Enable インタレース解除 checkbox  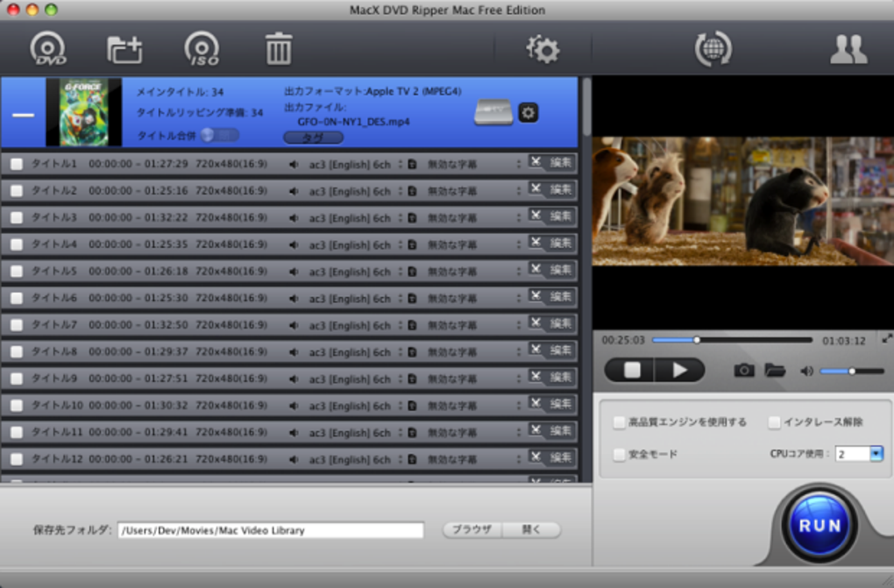(x=774, y=422)
